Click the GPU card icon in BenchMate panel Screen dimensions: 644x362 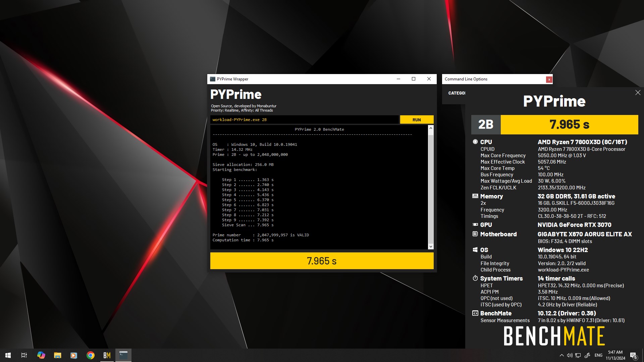click(475, 225)
